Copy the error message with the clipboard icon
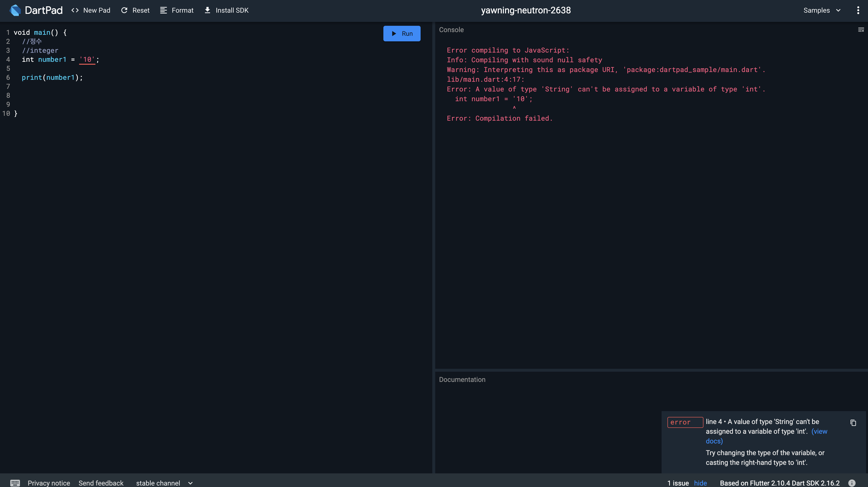Screen dimensions: 868x487 tap(853, 423)
